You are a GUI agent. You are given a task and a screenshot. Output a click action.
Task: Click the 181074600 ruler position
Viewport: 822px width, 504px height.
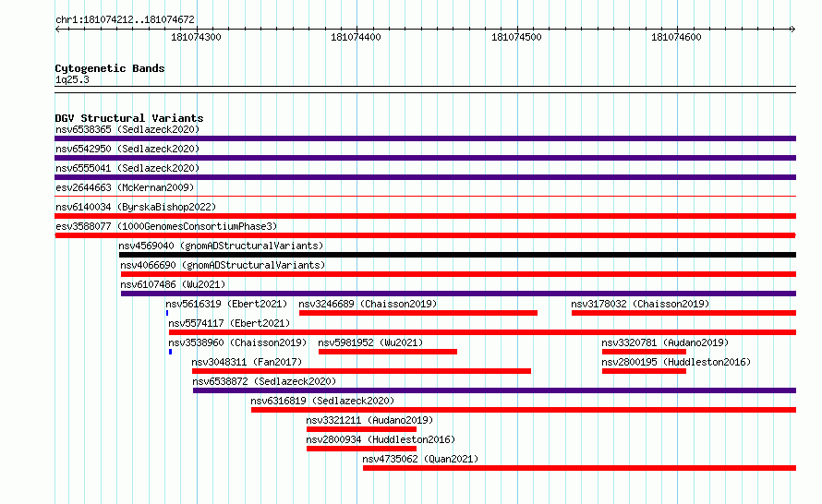pyautogui.click(x=676, y=37)
